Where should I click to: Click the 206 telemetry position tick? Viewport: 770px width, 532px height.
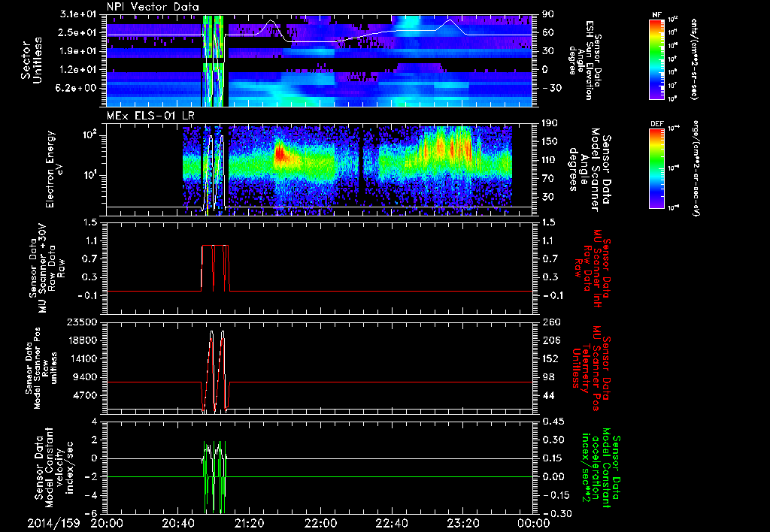pos(550,340)
